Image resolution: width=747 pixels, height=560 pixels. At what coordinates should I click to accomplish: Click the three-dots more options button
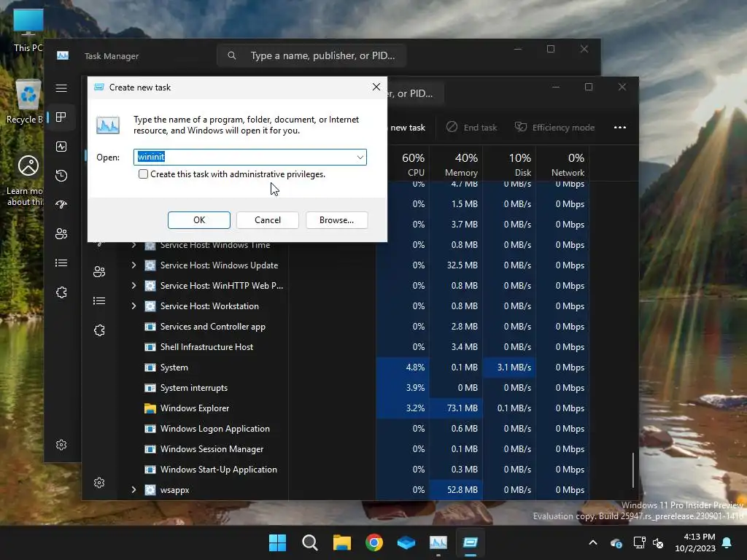click(x=620, y=128)
